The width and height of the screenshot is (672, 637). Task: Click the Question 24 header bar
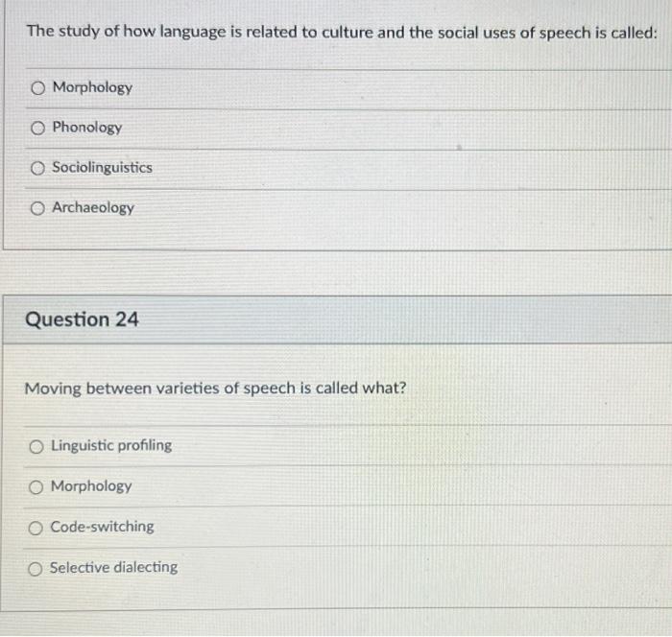coord(337,319)
